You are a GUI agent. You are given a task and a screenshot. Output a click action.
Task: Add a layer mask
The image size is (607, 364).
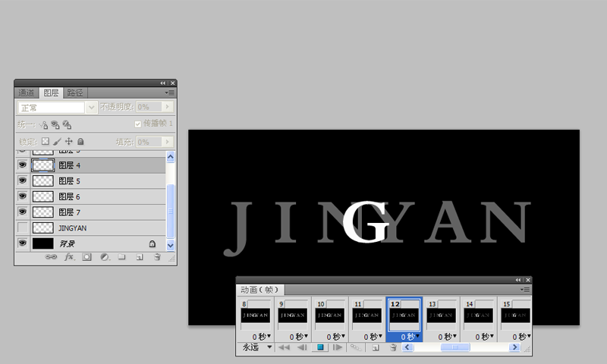[86, 257]
